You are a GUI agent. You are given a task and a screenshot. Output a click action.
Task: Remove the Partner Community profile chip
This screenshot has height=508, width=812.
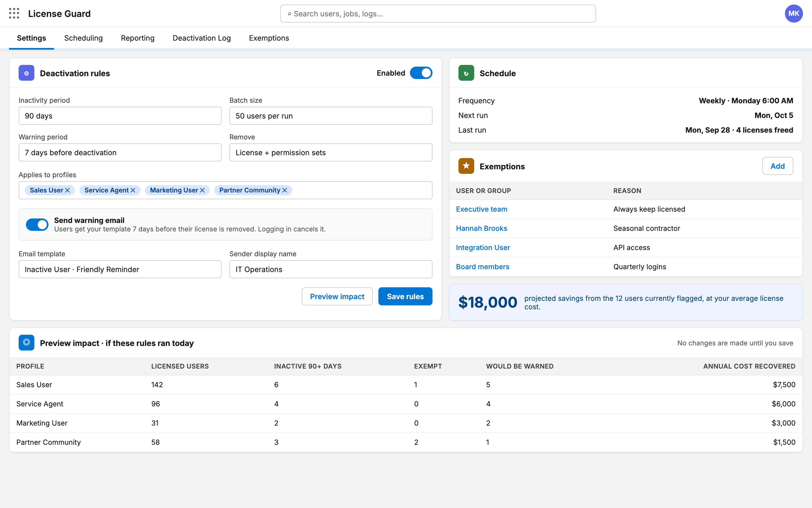pyautogui.click(x=284, y=190)
